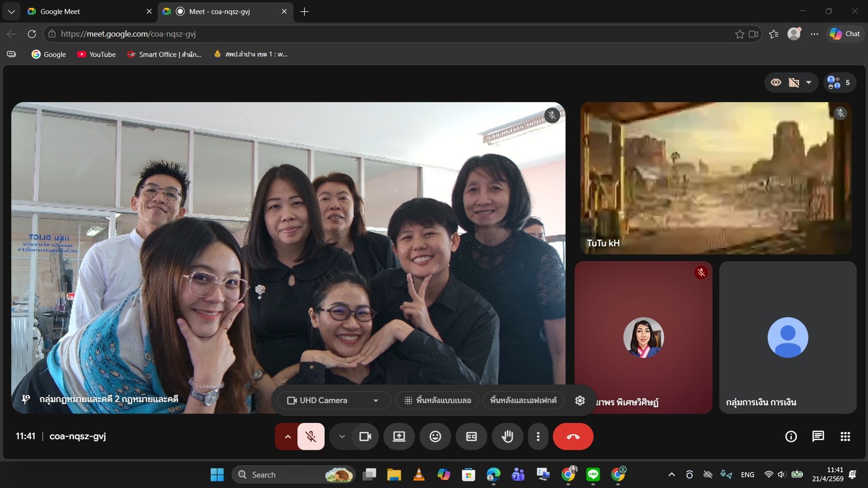Image resolution: width=868 pixels, height=488 pixels.
Task: Click the background blur button
Action: (x=438, y=401)
